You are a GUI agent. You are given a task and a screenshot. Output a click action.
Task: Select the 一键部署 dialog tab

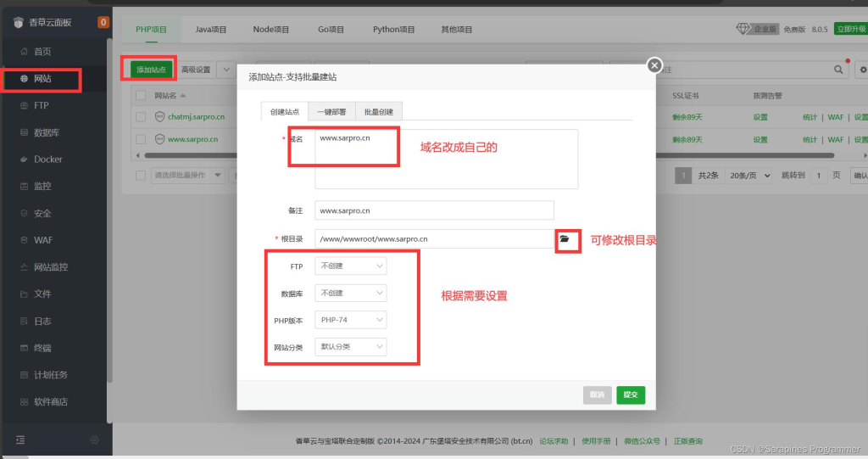(331, 111)
